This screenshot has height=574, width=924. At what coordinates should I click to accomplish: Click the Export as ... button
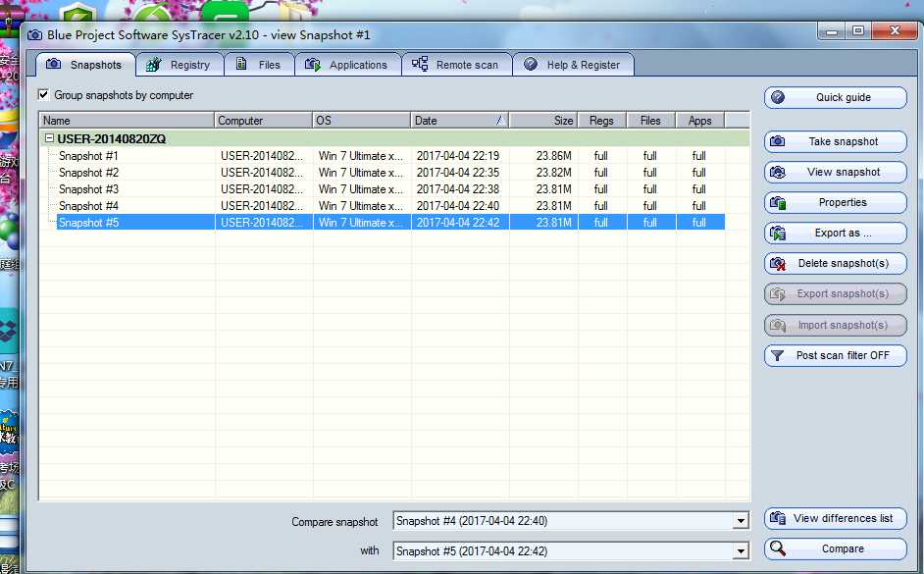coord(836,233)
